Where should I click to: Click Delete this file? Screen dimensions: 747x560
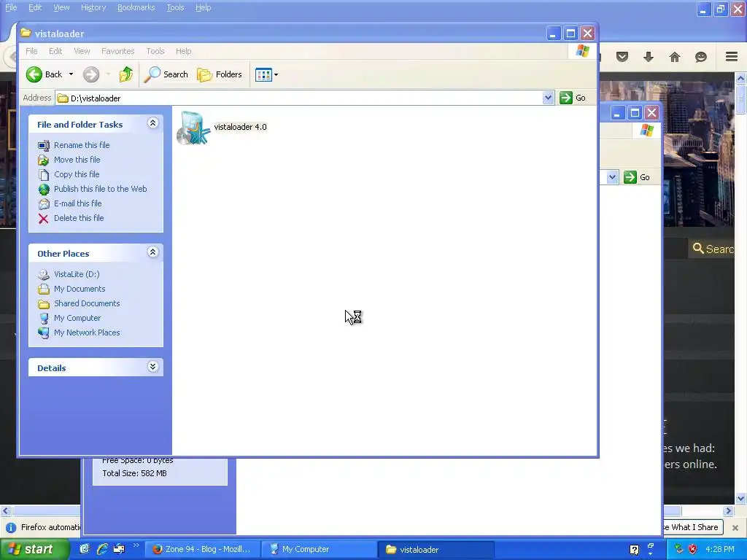pyautogui.click(x=79, y=217)
